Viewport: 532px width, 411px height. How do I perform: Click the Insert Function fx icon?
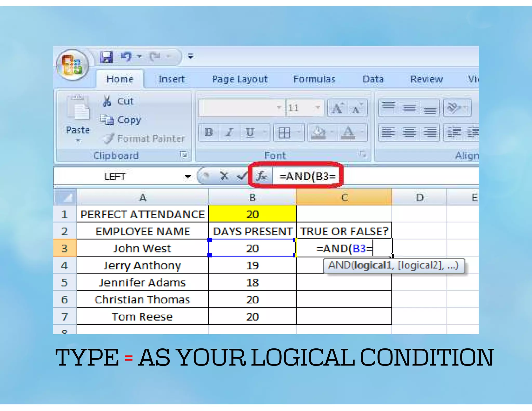[261, 176]
